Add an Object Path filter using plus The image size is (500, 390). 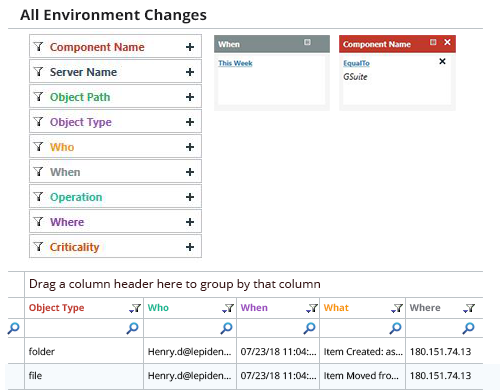click(190, 97)
